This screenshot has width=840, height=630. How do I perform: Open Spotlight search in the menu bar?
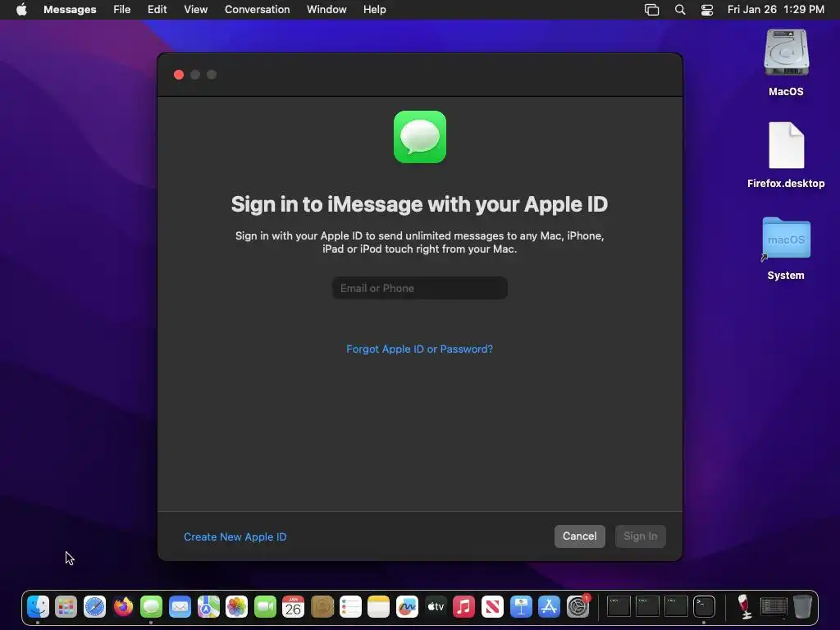click(x=680, y=10)
